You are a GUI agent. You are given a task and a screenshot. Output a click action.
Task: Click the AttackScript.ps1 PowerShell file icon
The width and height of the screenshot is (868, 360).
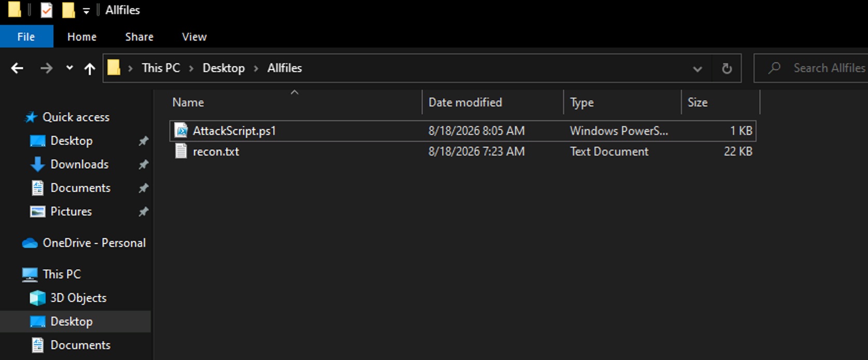(x=181, y=131)
